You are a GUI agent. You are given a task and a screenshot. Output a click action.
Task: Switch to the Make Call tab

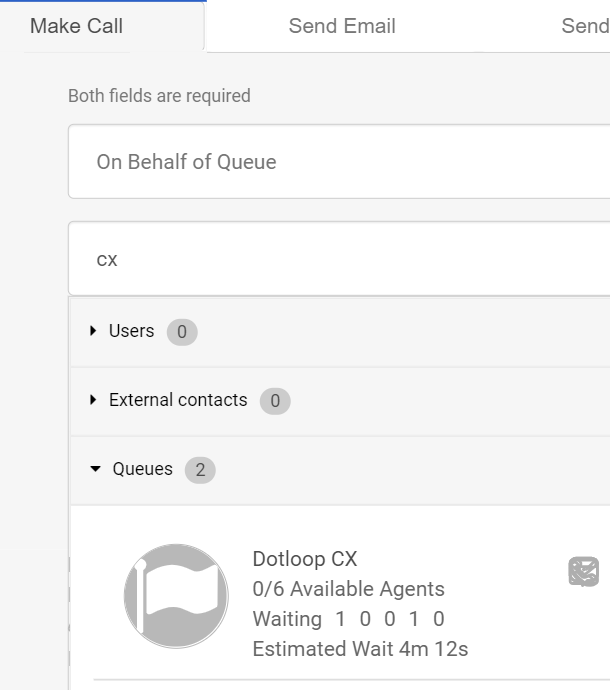(77, 26)
